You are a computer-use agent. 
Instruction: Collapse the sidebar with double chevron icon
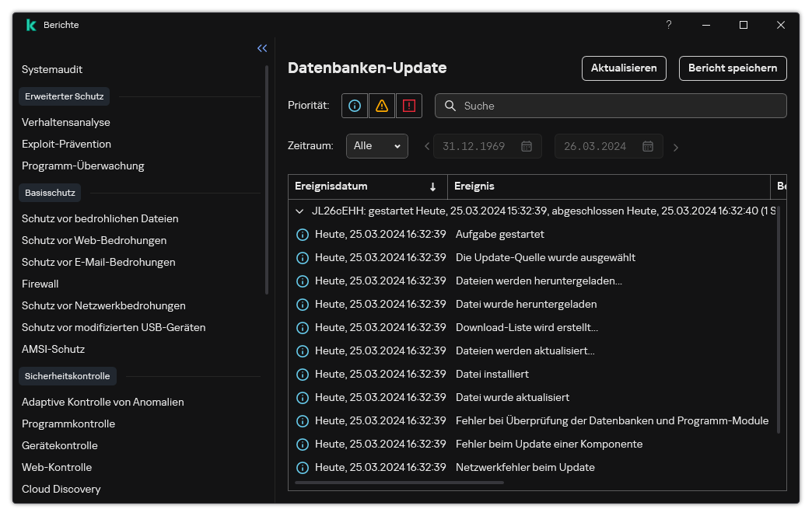(x=262, y=48)
